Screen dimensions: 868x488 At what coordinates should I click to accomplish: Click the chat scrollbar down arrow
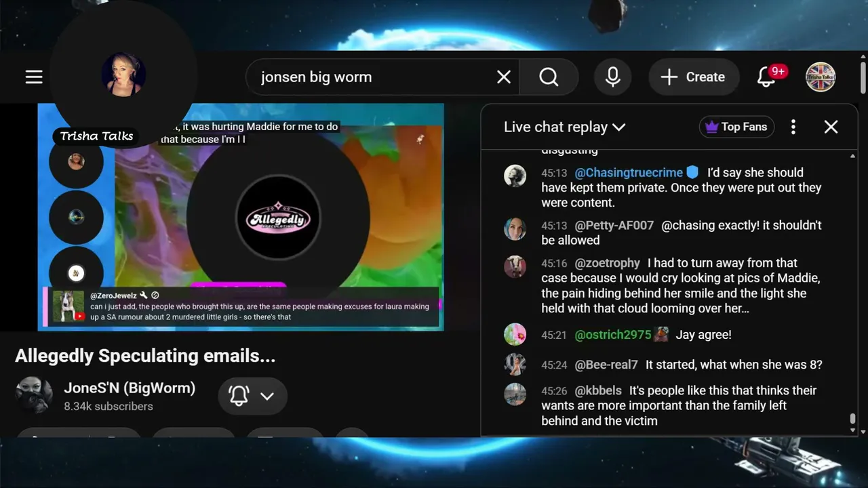coord(852,431)
